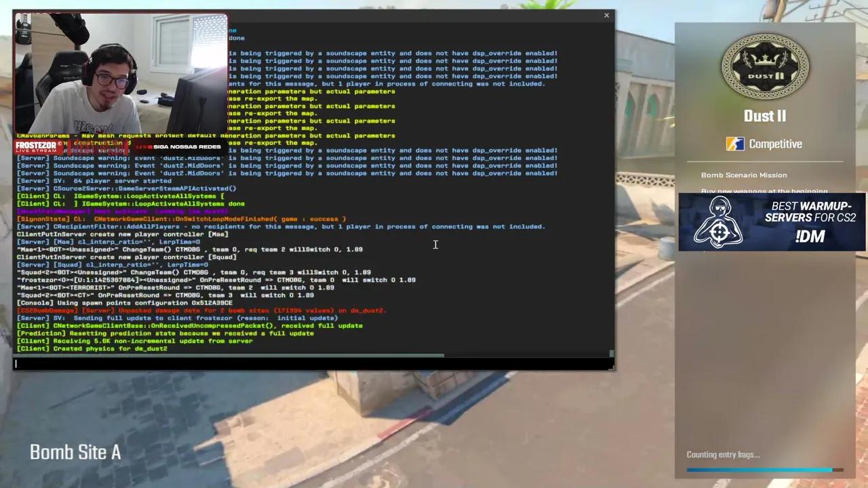The height and width of the screenshot is (488, 868).
Task: Click the loading progress bar
Action: tap(765, 470)
